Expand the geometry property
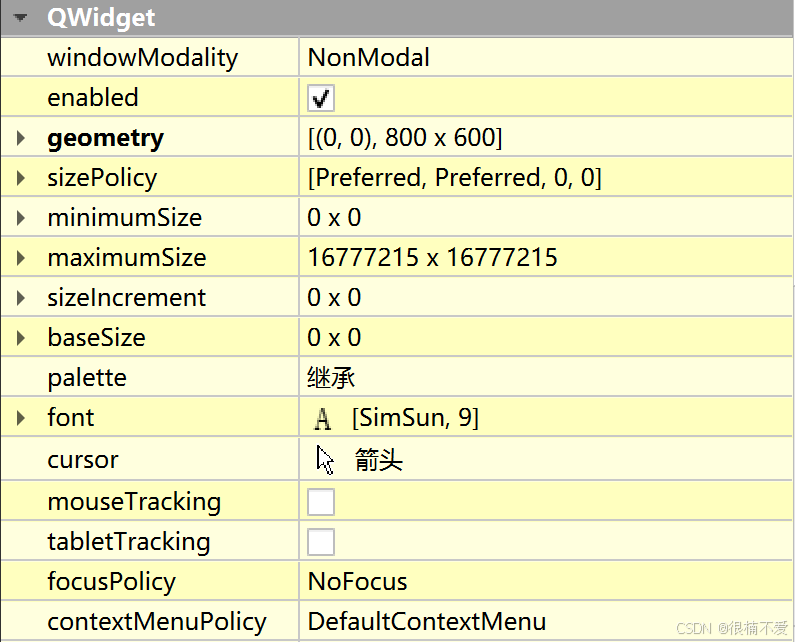This screenshot has width=795, height=642. coord(21,138)
